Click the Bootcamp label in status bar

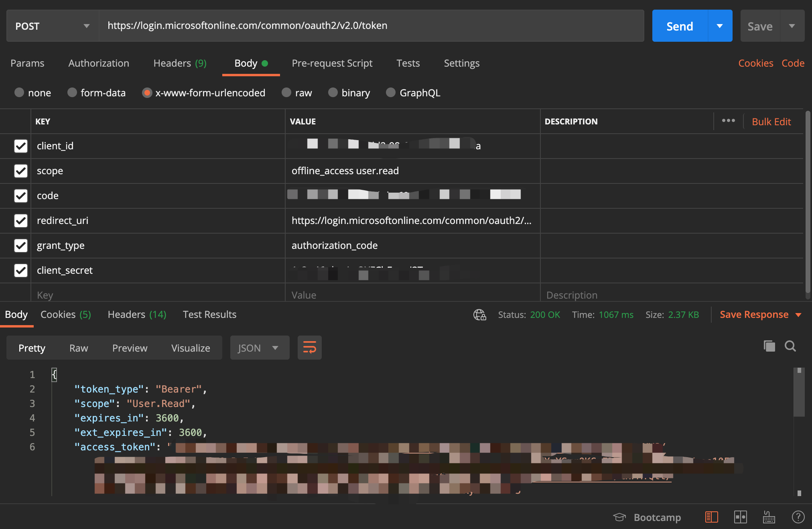pos(657,517)
